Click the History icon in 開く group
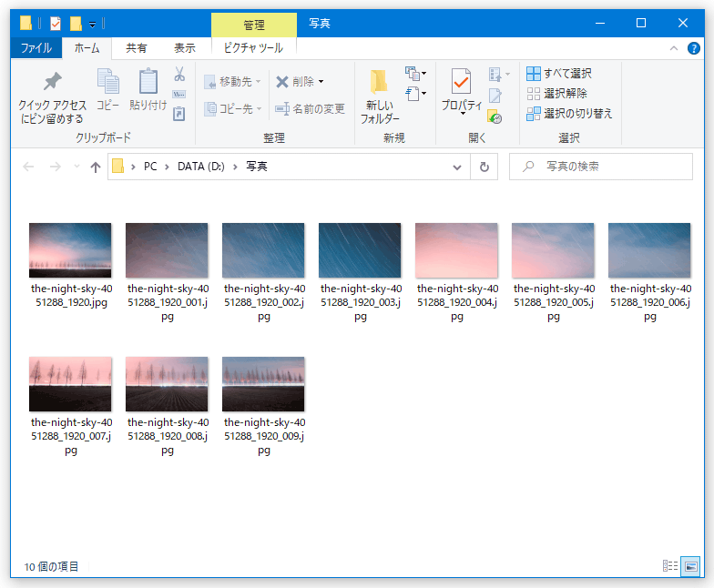The image size is (714, 588). pos(495,117)
